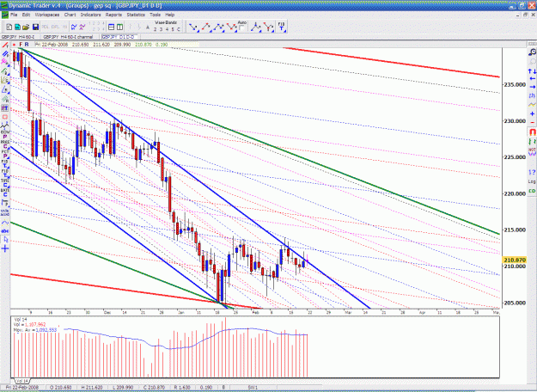Toggle the Auto checkbox
537x392 pixels.
[241, 28]
